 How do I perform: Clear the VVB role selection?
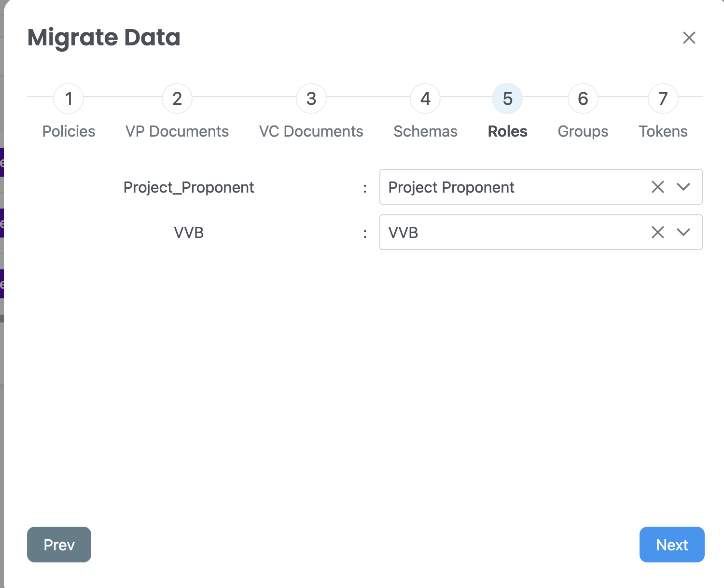[658, 232]
